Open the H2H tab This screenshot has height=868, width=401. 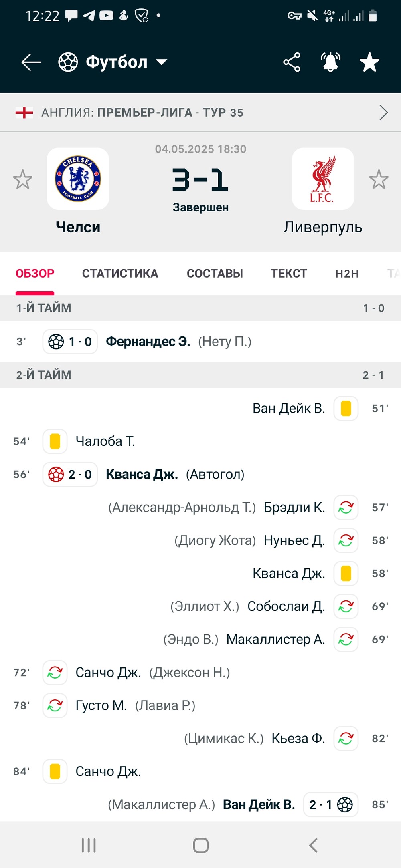(x=347, y=274)
